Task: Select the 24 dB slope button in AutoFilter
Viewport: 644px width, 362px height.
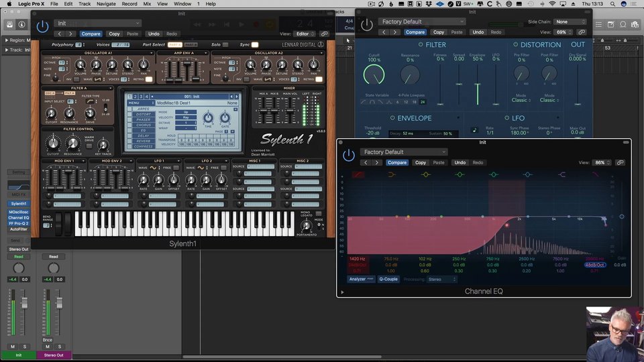Action: click(423, 102)
